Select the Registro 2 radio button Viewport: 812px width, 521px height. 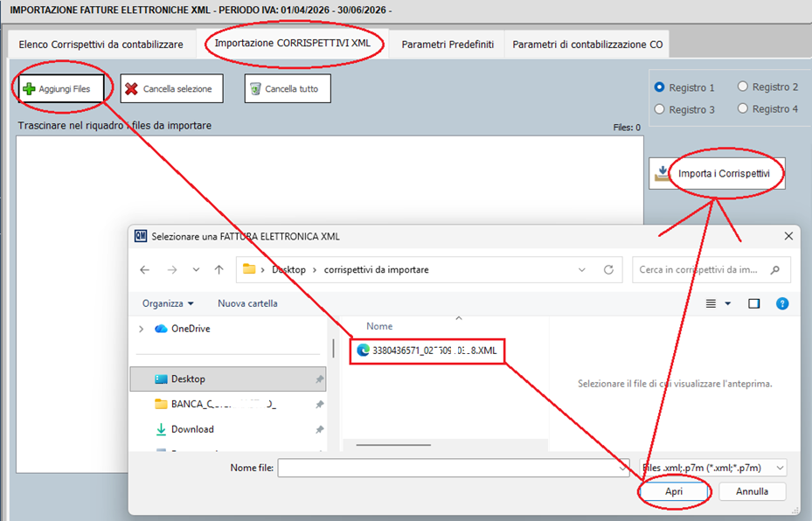point(743,87)
